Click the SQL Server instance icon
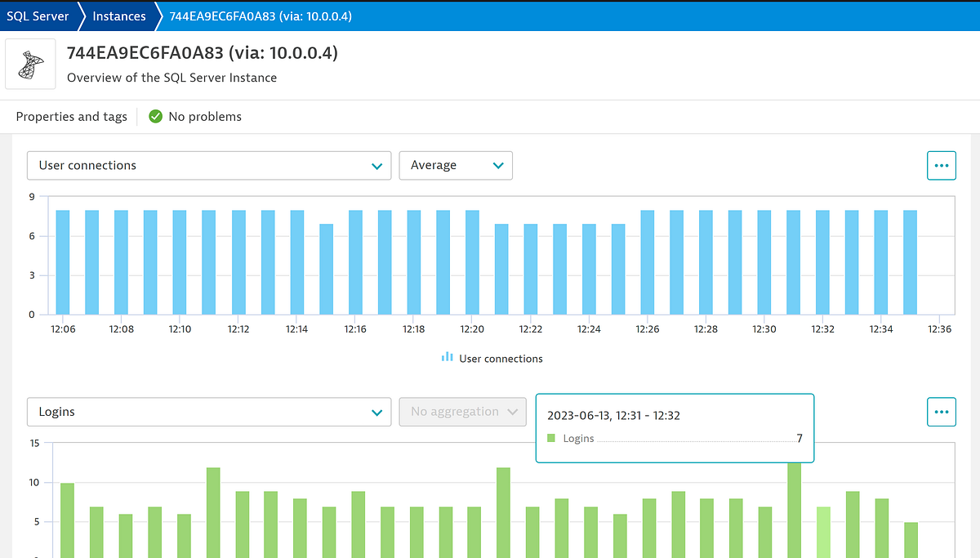 point(30,64)
